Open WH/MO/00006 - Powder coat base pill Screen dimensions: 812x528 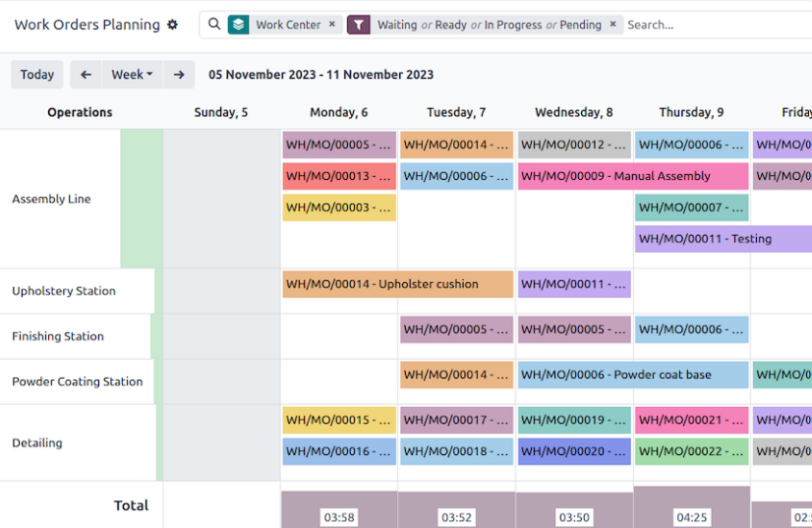633,375
